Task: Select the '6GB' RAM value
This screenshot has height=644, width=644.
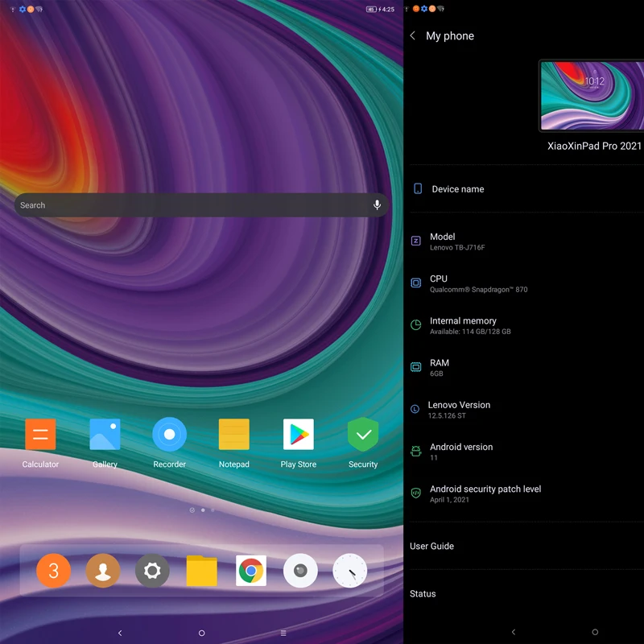Action: coord(436,374)
